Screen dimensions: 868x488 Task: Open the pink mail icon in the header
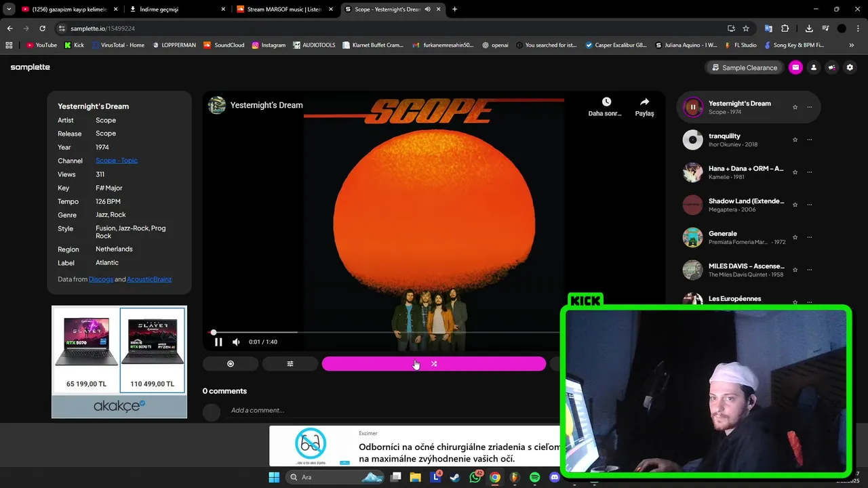coord(795,68)
